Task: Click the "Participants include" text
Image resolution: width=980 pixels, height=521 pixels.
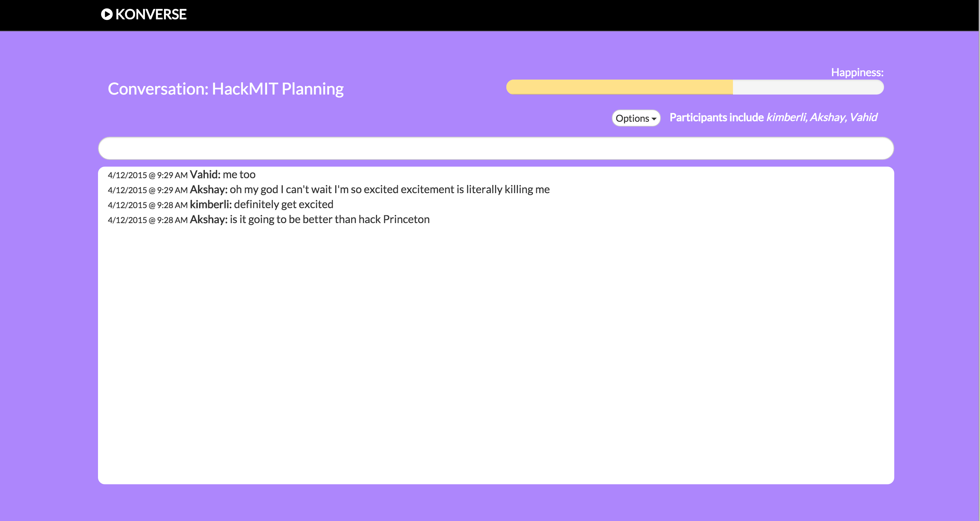Action: pos(716,117)
